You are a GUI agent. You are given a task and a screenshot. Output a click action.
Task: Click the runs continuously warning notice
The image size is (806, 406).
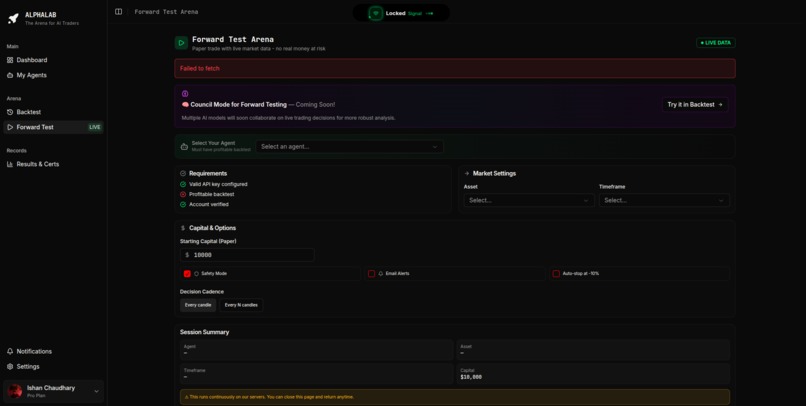455,397
